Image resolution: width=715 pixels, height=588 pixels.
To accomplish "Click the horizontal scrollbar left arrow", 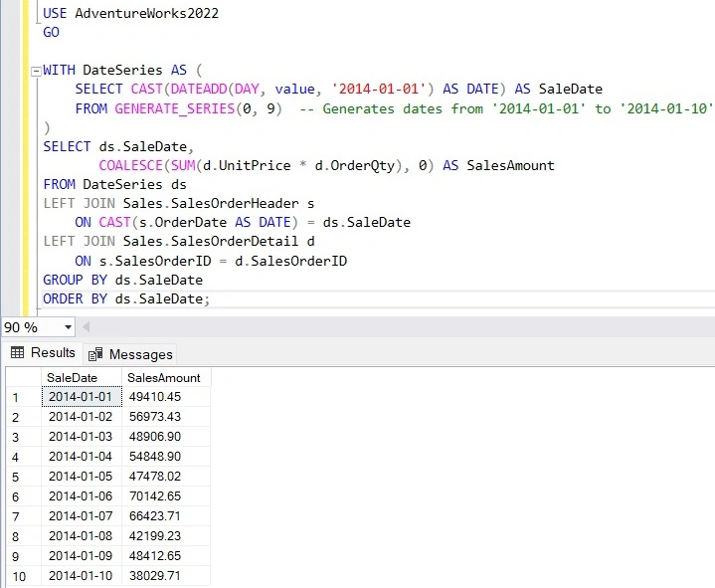I will click(x=86, y=326).
